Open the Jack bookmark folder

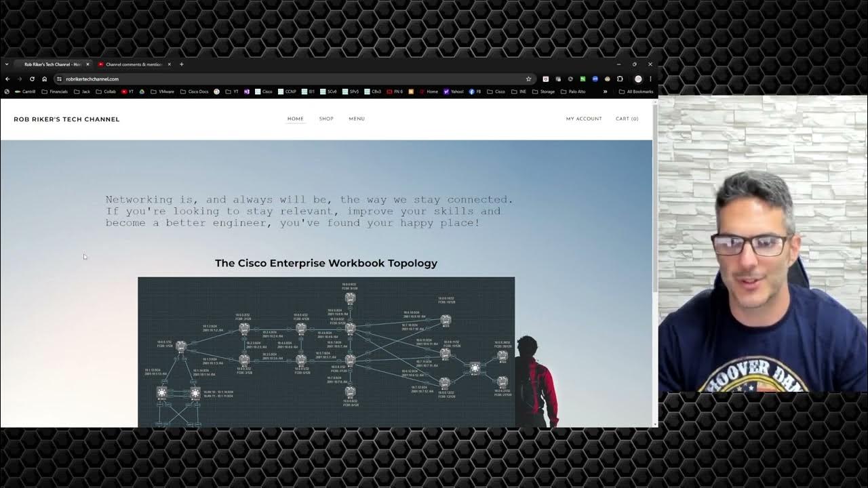pos(82,91)
